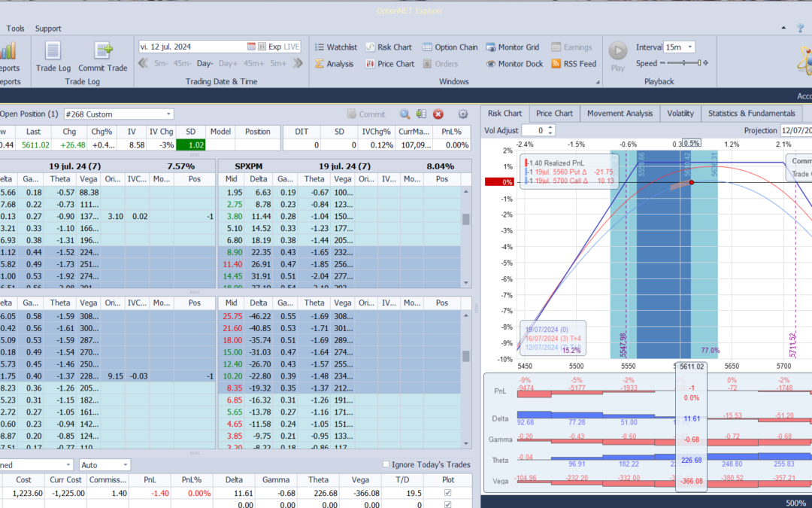
Task: Click the magnifier search position icon
Action: (x=404, y=114)
